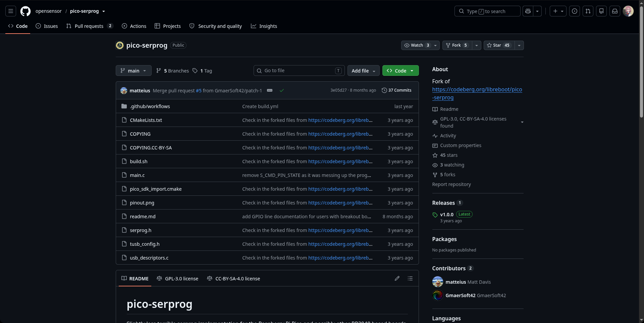Switch to the Code tab
Screen dimensions: 644x323
(x=18, y=26)
